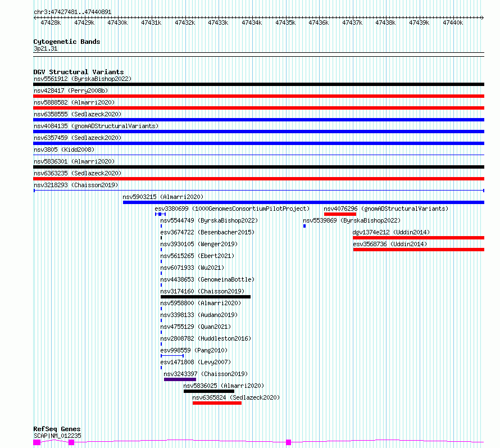Select the nsv428417 (Perry2008b) label
Viewport: 500px width, 448px height.
point(71,90)
